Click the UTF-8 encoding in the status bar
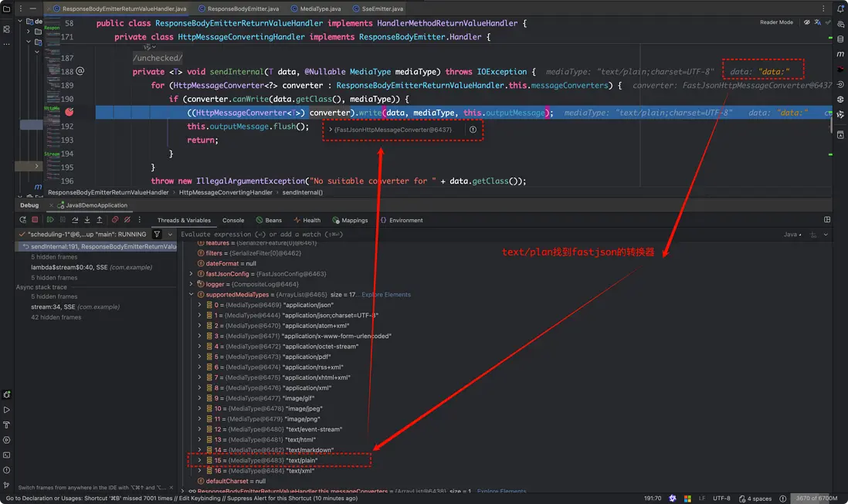This screenshot has height=504, width=848. [721, 499]
